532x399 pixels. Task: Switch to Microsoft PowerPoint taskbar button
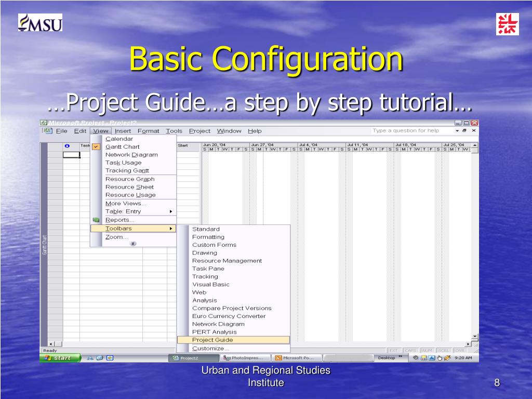[x=298, y=358]
